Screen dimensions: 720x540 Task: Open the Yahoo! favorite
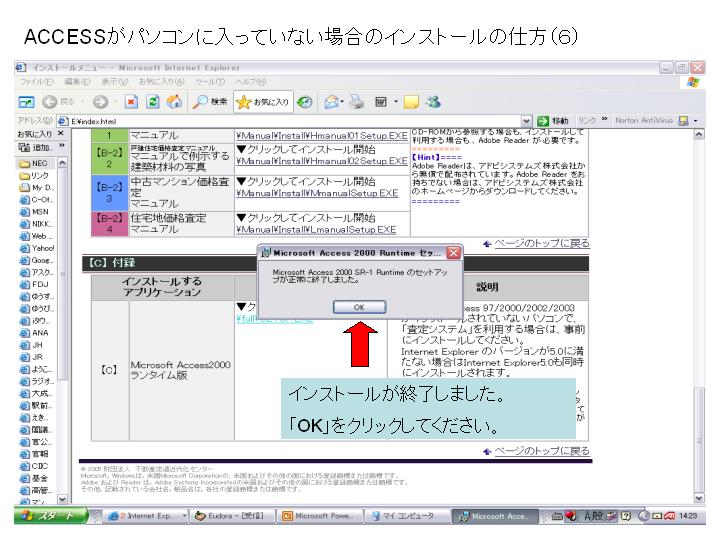pyautogui.click(x=37, y=248)
